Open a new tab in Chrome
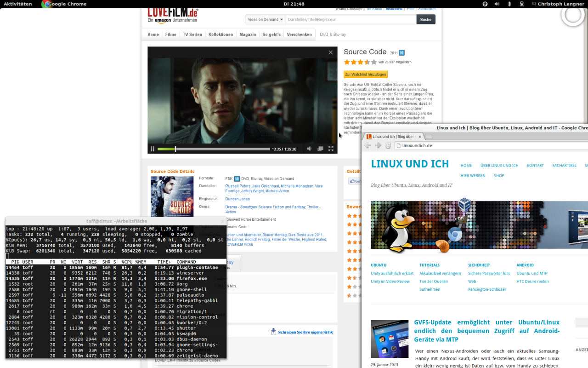 (428, 137)
